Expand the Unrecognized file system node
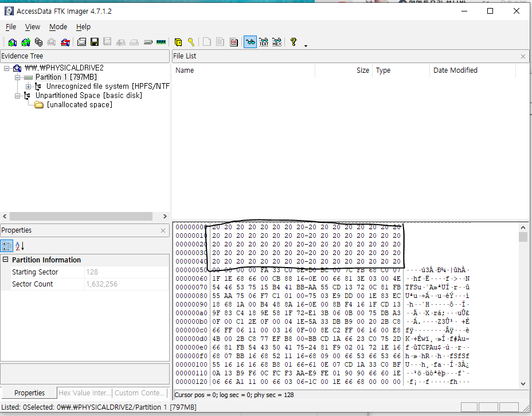Viewport: 532px width, 416px height. pyautogui.click(x=29, y=87)
